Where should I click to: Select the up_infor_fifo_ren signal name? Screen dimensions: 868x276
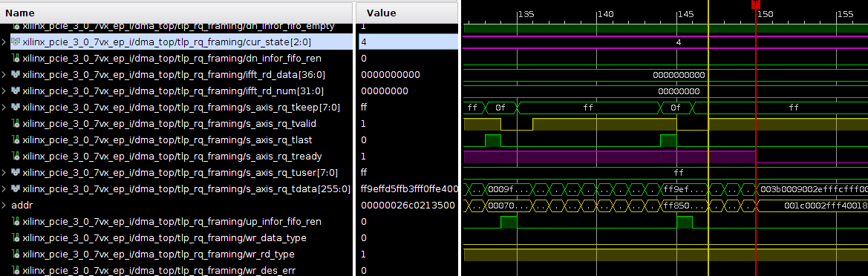(172, 221)
